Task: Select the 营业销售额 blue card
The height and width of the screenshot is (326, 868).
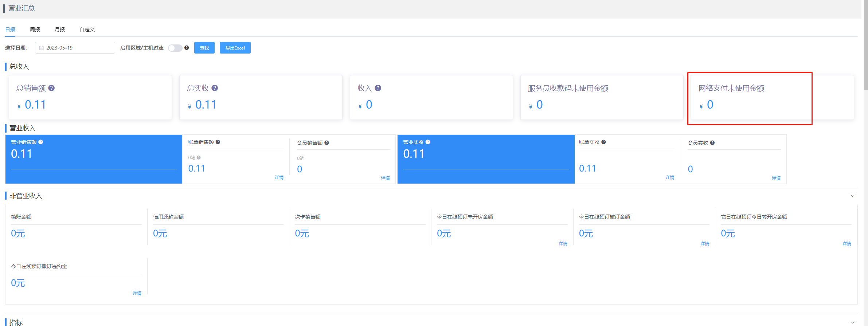Action: (x=94, y=159)
